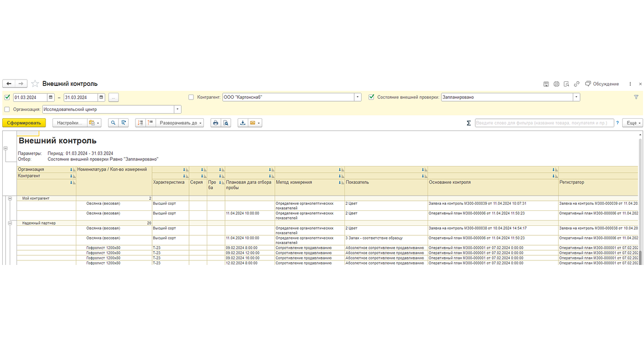Enable the Контрагент filter checkbox
Screen dimensions: 644x344
[x=191, y=97]
